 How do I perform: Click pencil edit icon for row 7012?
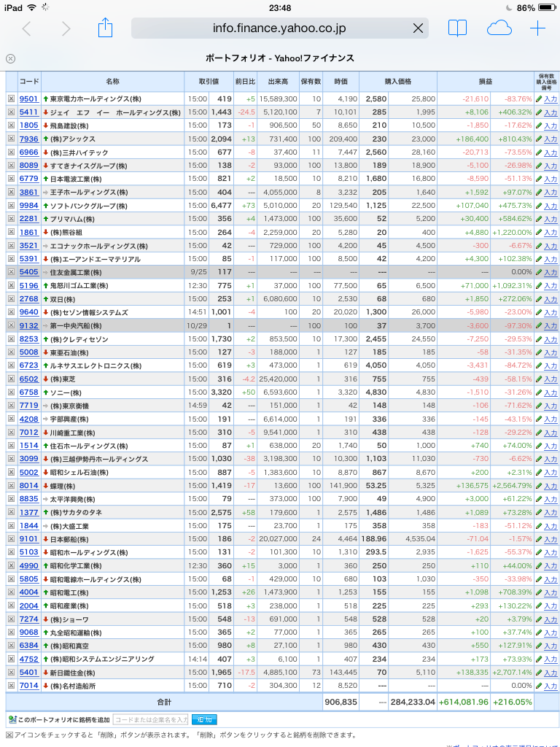pos(539,433)
